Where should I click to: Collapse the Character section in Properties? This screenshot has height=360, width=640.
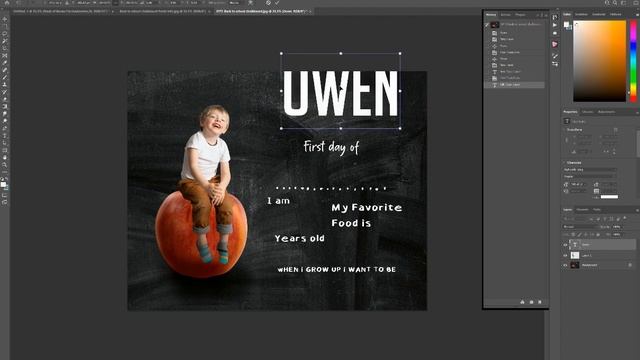point(565,162)
